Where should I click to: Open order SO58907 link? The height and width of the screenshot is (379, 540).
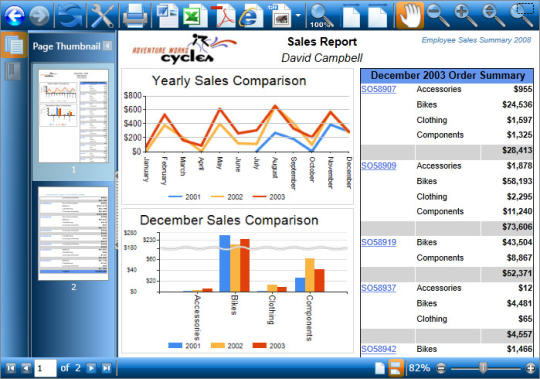pyautogui.click(x=378, y=89)
